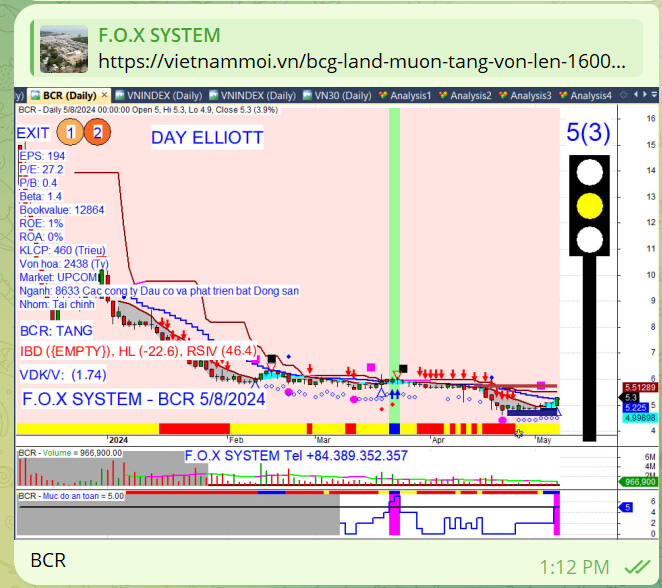
Task: Click the 5.225 blue price tag
Action: click(635, 407)
